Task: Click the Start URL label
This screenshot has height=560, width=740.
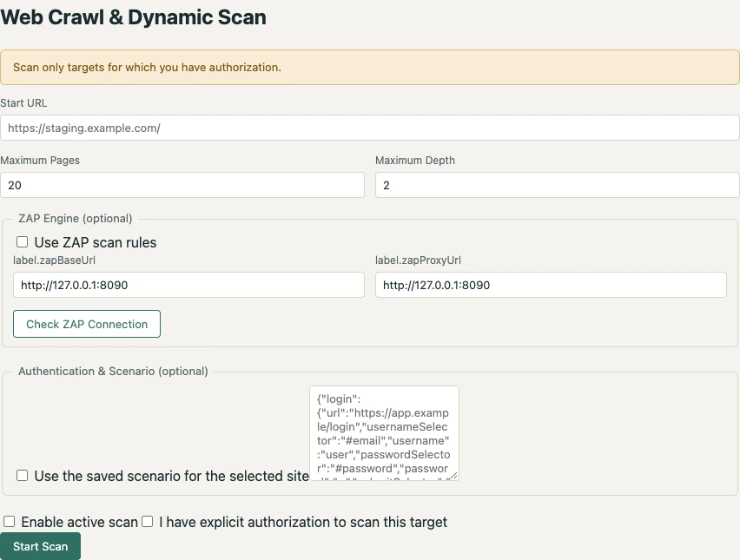Action: [x=23, y=102]
